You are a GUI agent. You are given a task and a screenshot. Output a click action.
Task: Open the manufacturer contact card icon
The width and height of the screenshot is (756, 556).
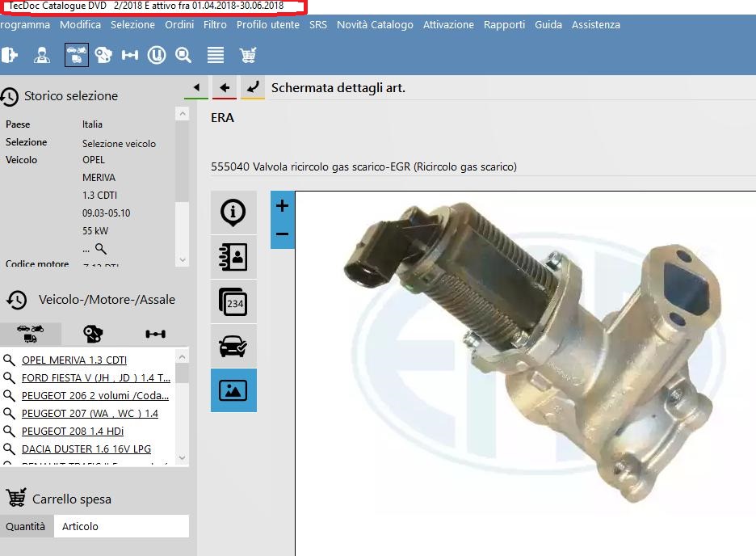click(x=233, y=257)
